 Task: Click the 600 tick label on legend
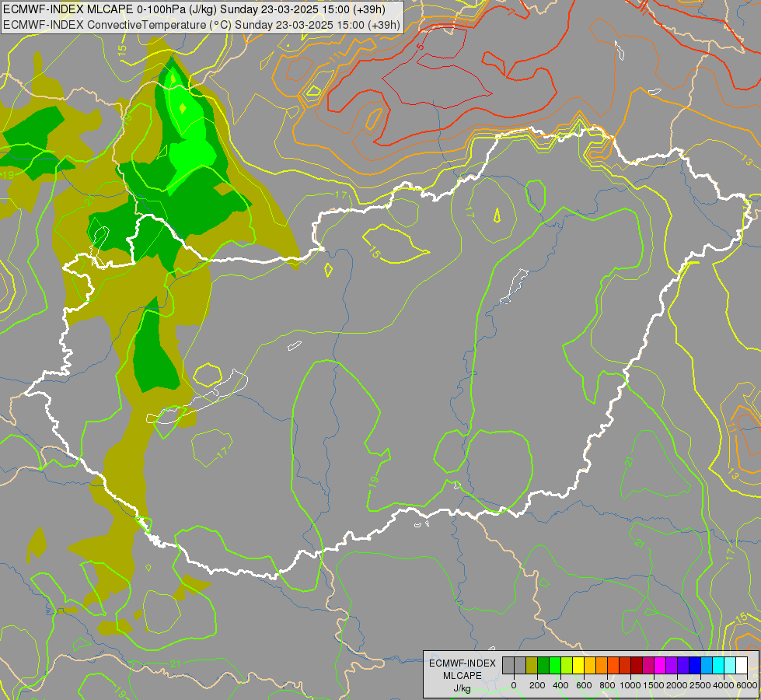coord(584,685)
